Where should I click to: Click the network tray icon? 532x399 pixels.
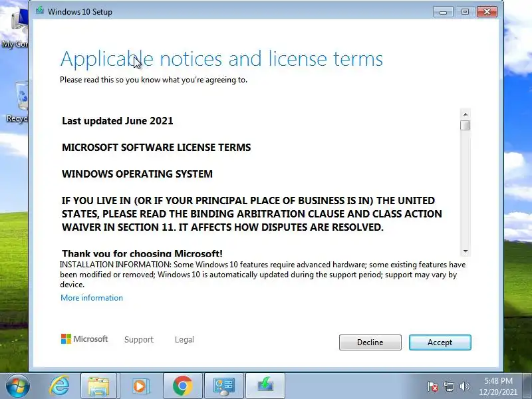pos(448,386)
